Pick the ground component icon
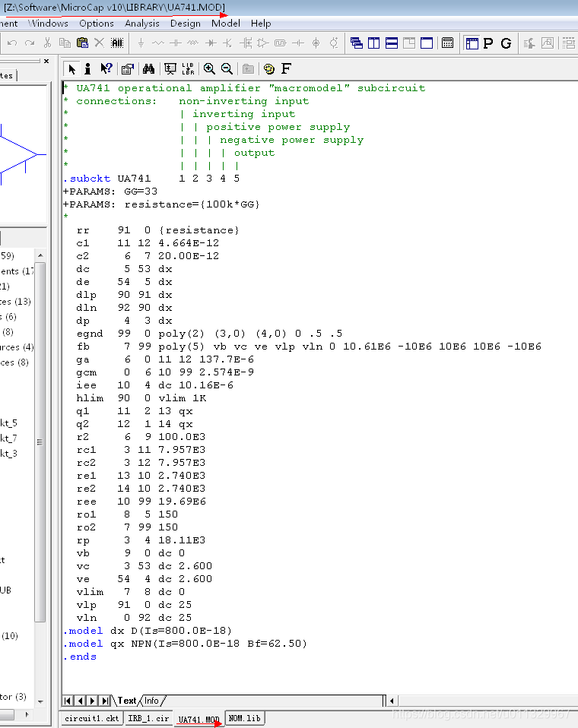Screen dimensions: 578x728 [x=141, y=43]
